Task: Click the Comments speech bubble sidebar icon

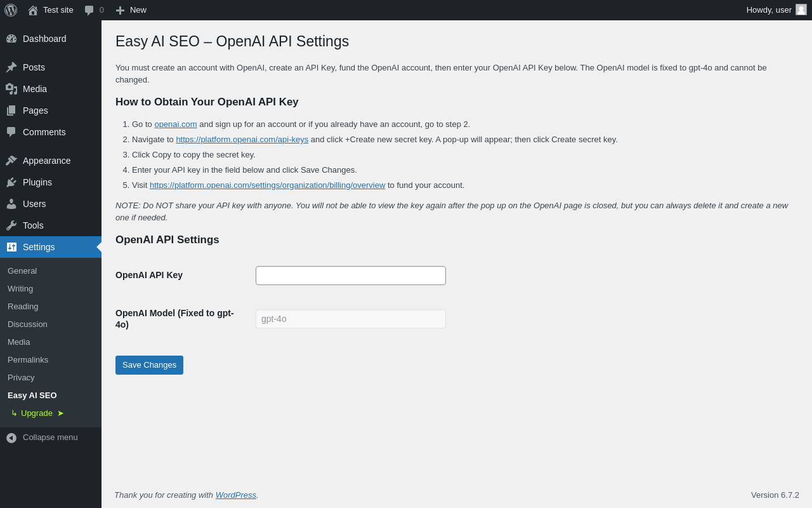Action: [11, 132]
